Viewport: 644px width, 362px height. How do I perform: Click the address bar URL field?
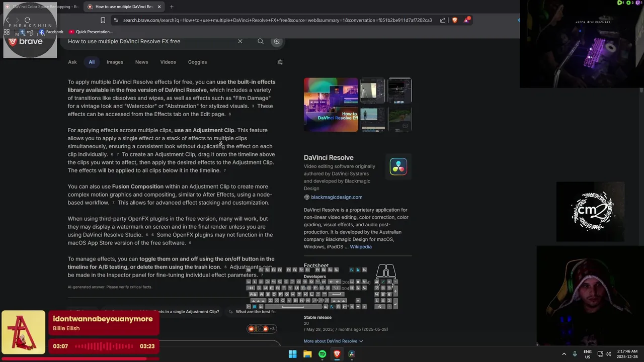277,20
